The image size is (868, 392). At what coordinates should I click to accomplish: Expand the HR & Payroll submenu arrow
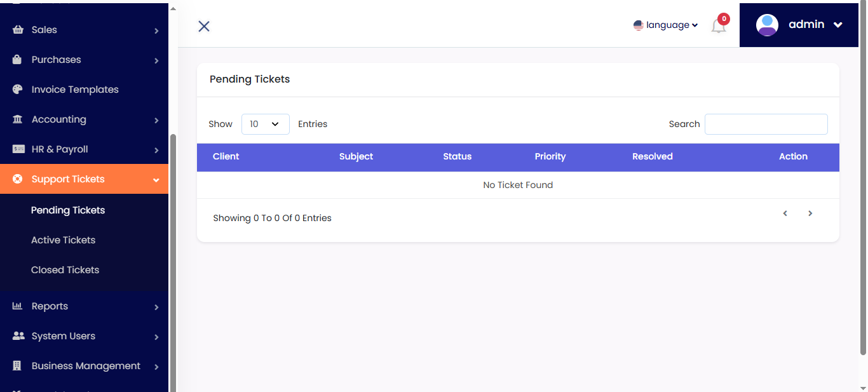[x=156, y=150]
